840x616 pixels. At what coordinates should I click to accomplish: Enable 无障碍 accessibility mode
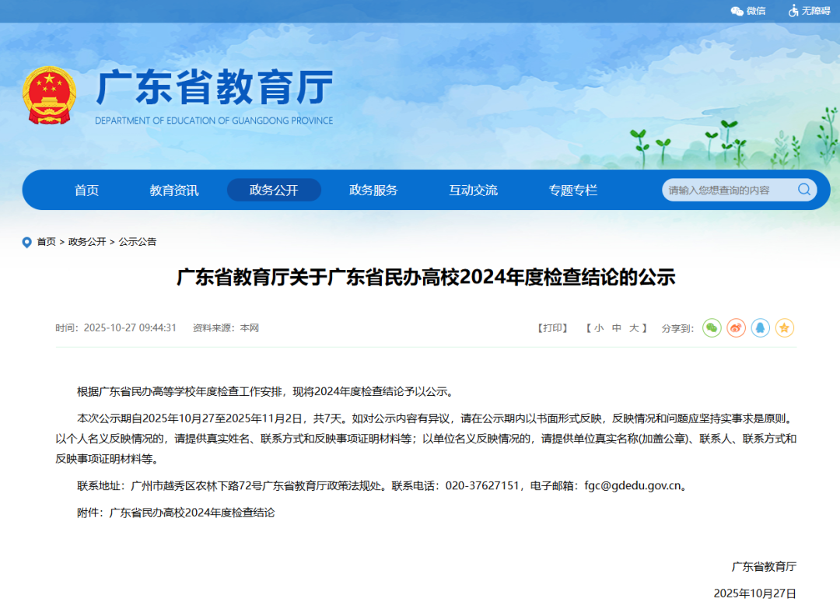[809, 11]
